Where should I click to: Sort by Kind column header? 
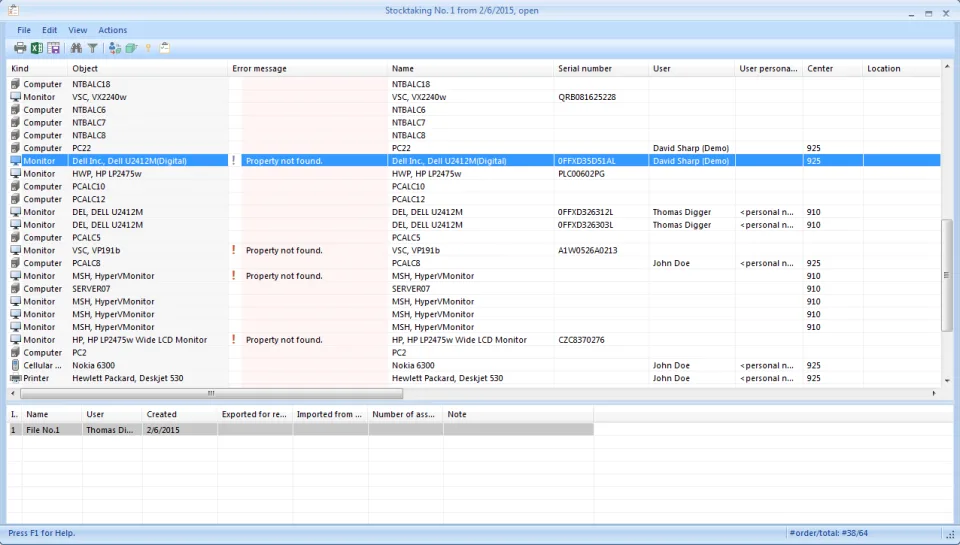37,69
